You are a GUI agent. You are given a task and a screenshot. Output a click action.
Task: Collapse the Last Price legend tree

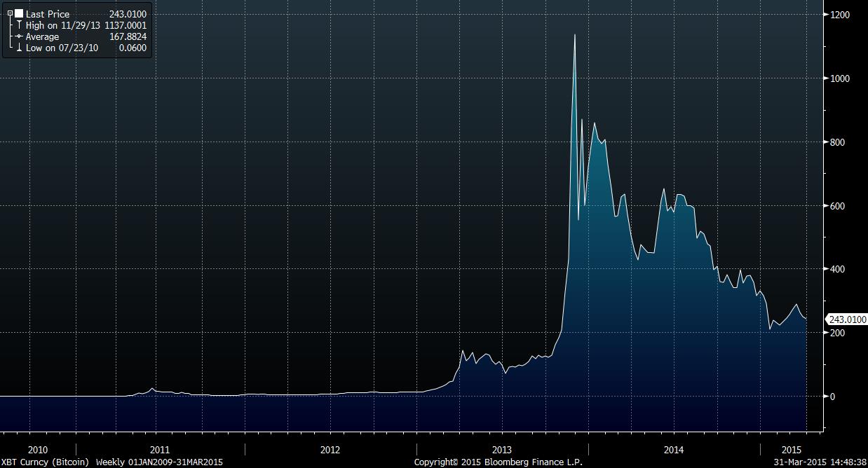point(10,14)
